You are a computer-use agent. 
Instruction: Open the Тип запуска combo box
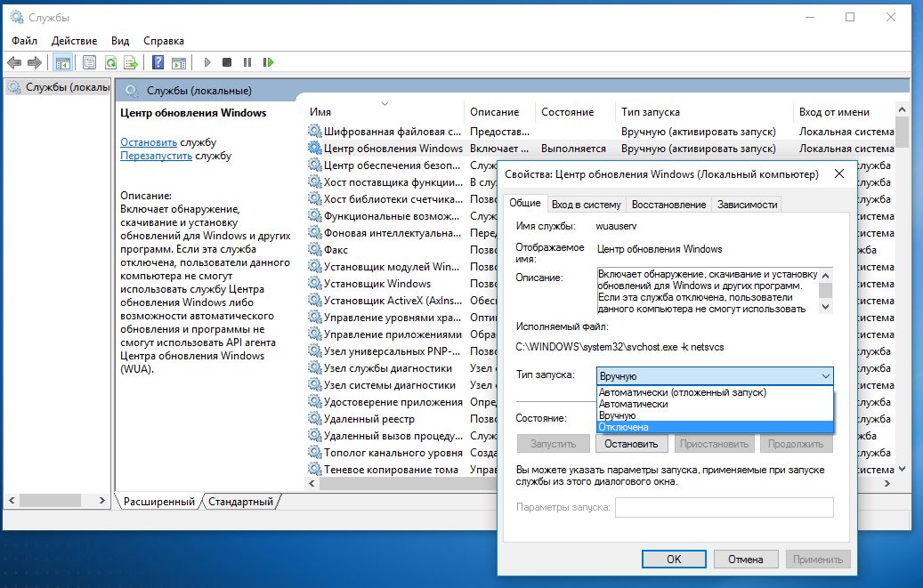click(x=716, y=375)
